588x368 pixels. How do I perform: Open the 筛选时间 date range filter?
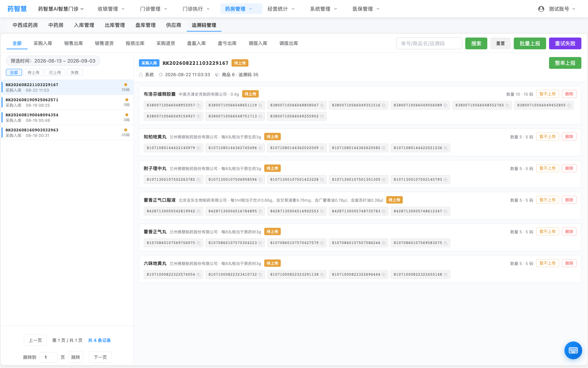[53, 61]
